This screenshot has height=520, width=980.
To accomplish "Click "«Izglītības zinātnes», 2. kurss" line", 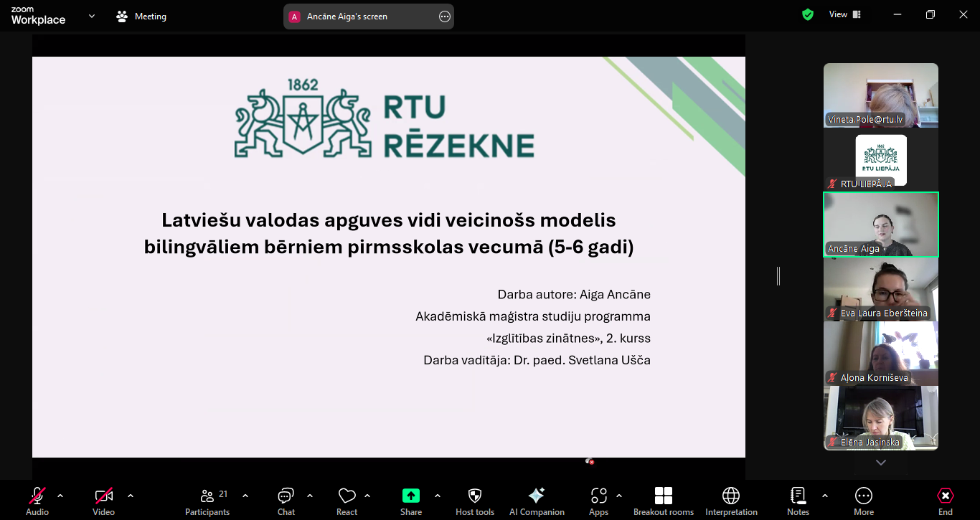I will [568, 339].
